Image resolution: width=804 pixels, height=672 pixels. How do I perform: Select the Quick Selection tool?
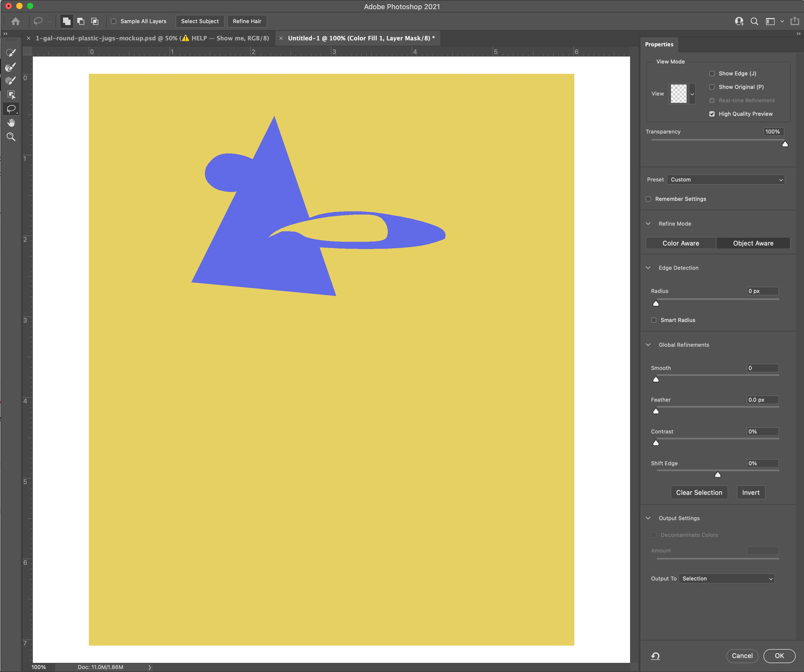click(x=11, y=53)
